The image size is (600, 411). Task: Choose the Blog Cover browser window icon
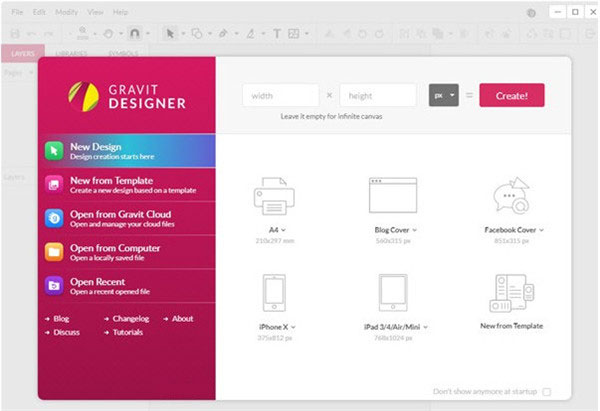[393, 195]
